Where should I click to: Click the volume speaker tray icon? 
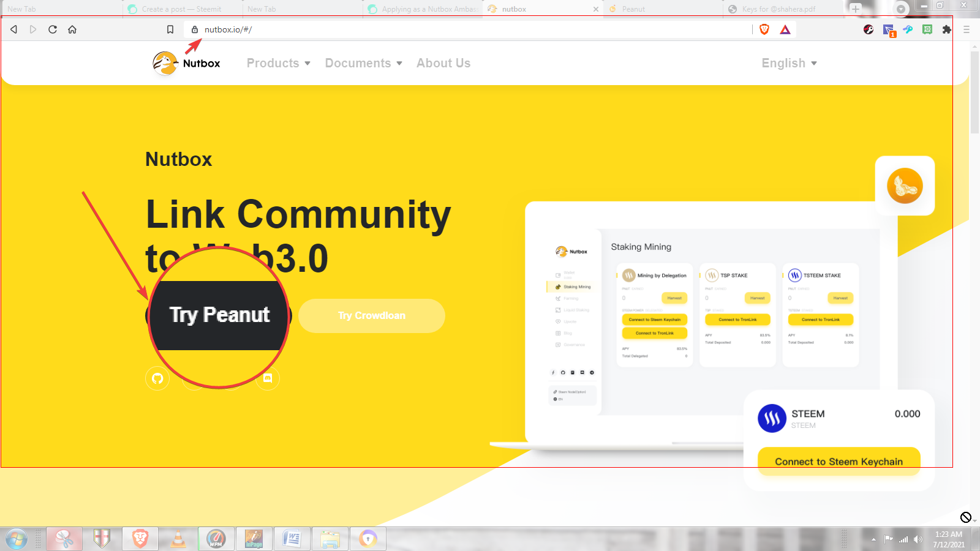tap(918, 539)
